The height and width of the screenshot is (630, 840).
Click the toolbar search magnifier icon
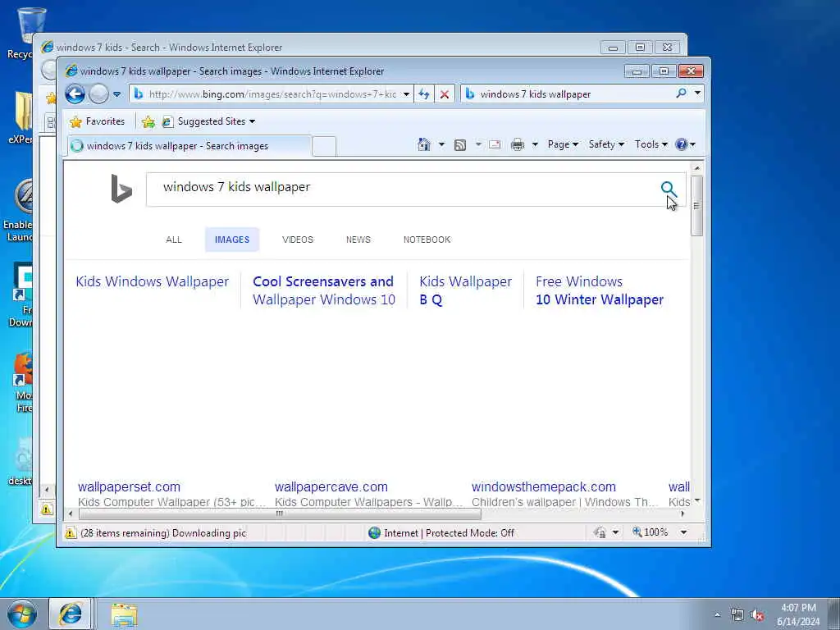click(x=681, y=94)
